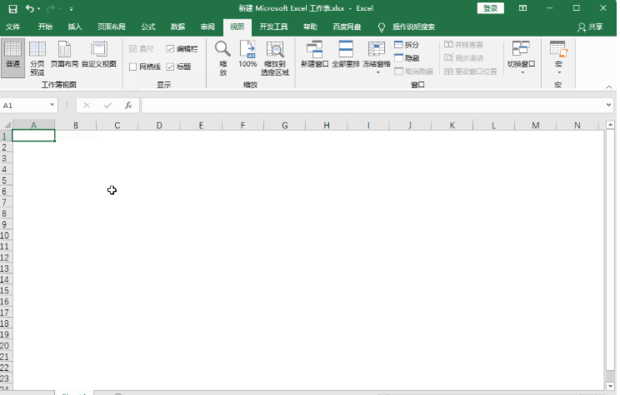Click 缩放到选定区域 zoom to selection
Image resolution: width=620 pixels, height=395 pixels.
click(275, 58)
